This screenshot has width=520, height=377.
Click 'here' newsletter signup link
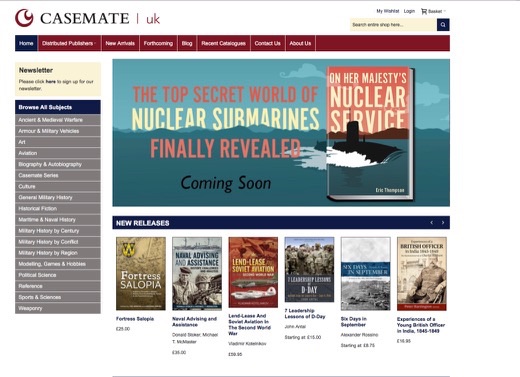(x=51, y=81)
